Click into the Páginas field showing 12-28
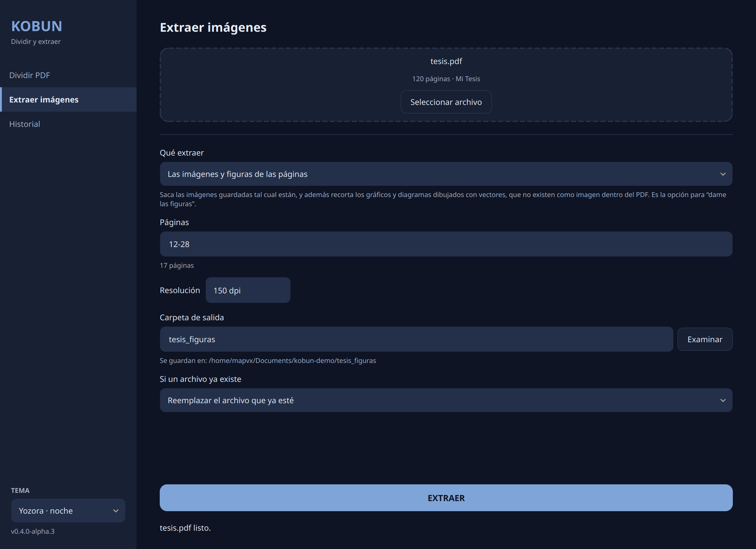 point(446,244)
